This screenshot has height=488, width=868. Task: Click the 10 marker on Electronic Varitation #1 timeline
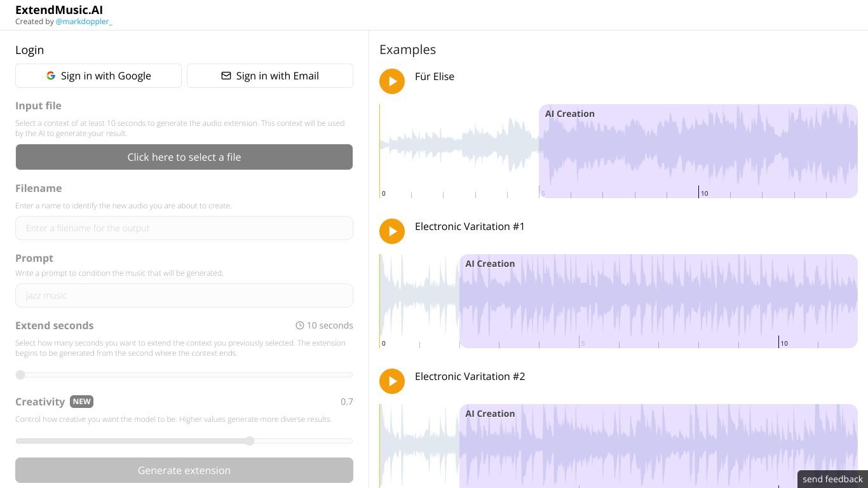[x=784, y=343]
